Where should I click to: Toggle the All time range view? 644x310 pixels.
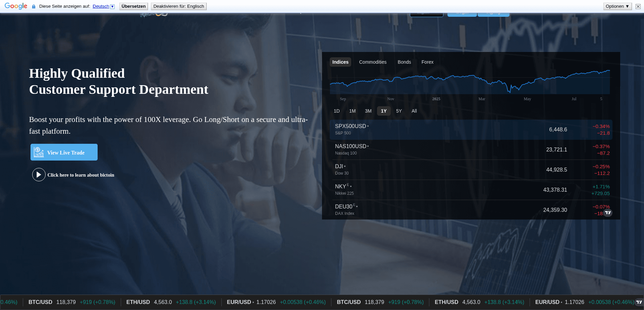[414, 111]
